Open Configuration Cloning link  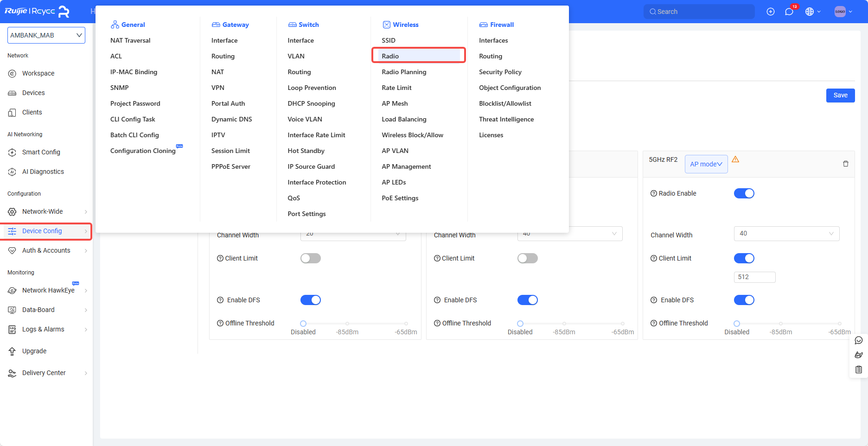click(143, 151)
